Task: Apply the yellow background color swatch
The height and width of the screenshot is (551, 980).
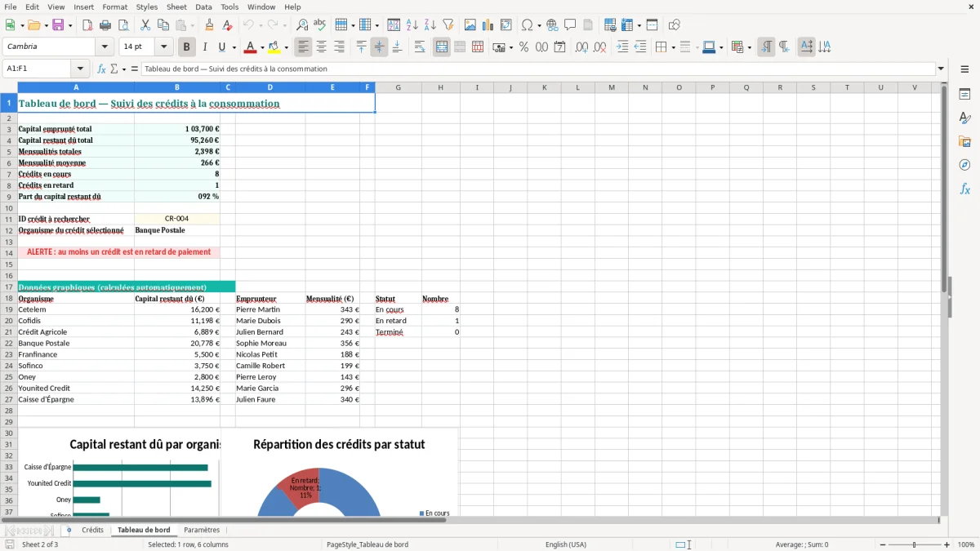Action: [275, 47]
